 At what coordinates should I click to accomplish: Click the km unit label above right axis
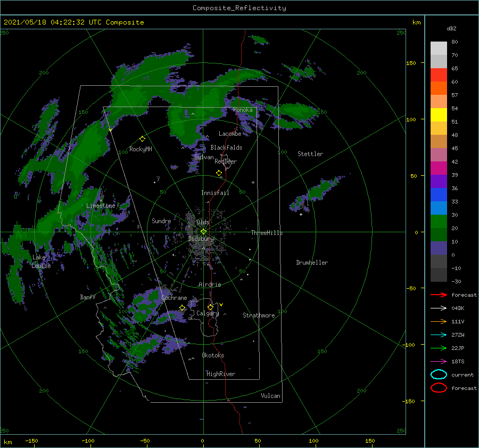click(416, 22)
